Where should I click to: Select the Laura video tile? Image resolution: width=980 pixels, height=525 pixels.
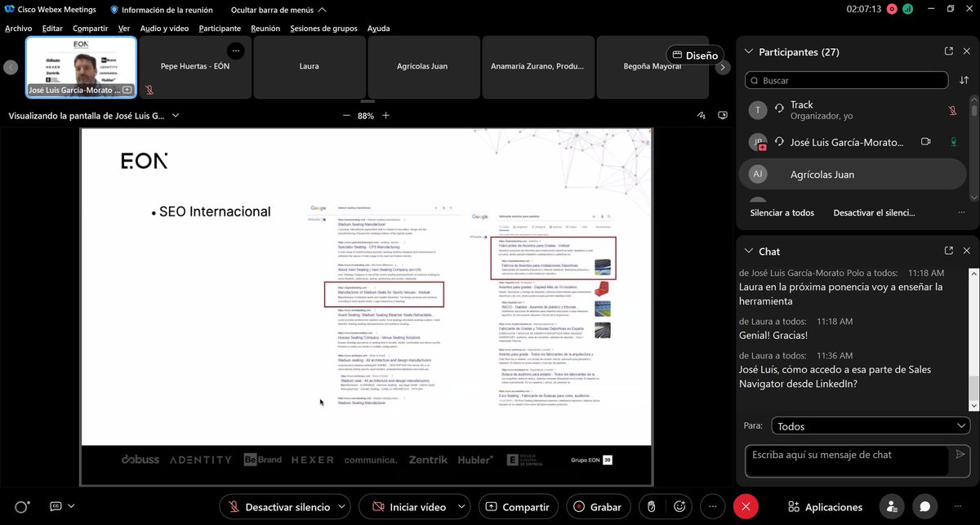coord(309,67)
